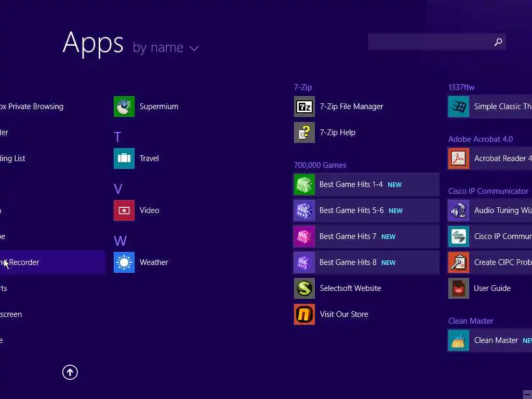Image resolution: width=532 pixels, height=399 pixels.
Task: Open the Weather app icon
Action: (x=124, y=262)
